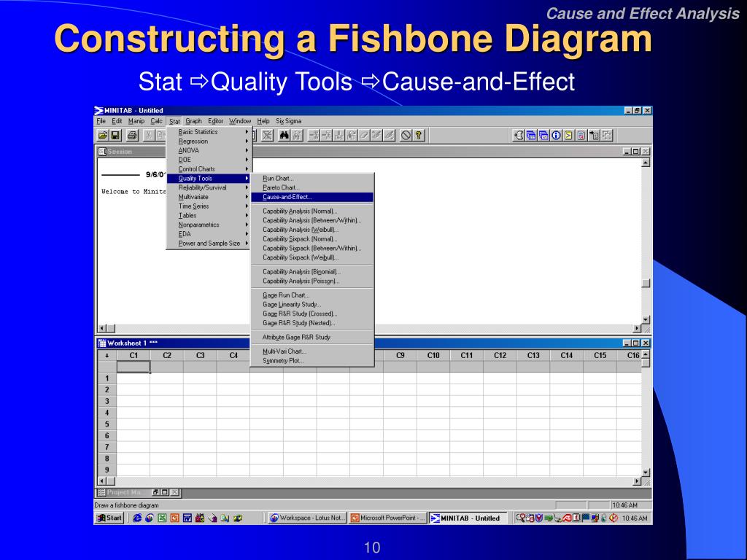Open the Six Sigma menu
Image resolution: width=747 pixels, height=560 pixels.
[289, 121]
